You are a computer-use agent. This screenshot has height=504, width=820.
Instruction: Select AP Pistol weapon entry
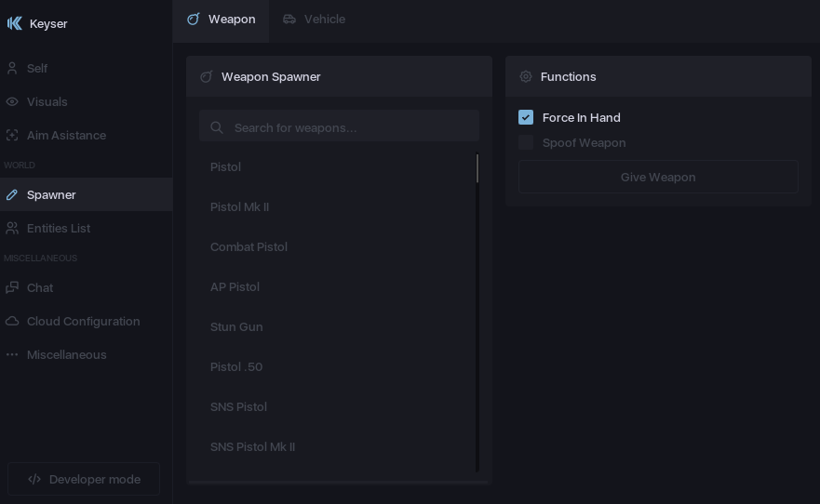click(235, 287)
